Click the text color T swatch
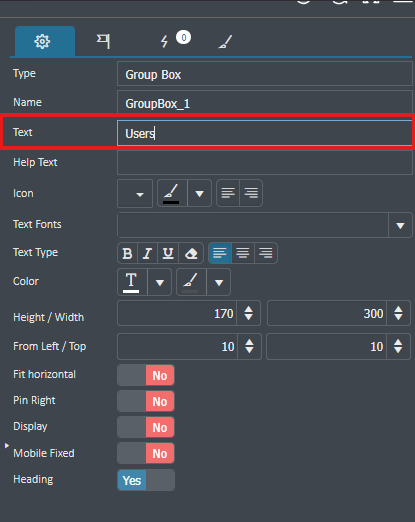The image size is (415, 522). (132, 282)
